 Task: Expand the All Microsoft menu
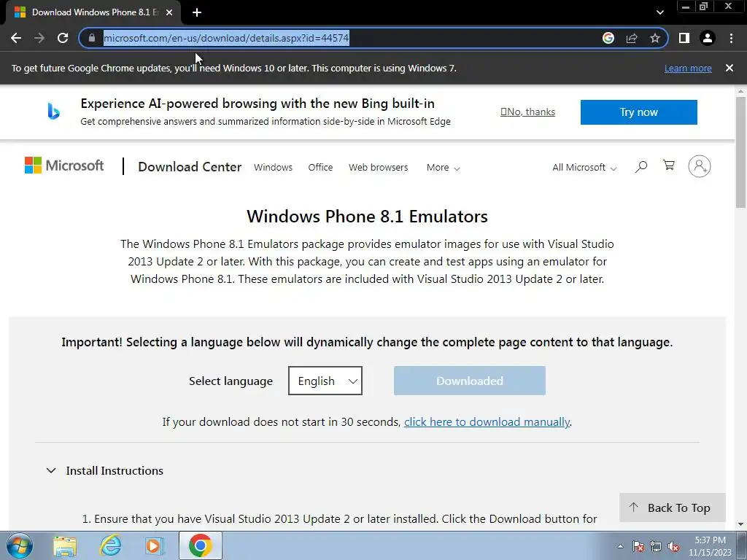click(584, 168)
